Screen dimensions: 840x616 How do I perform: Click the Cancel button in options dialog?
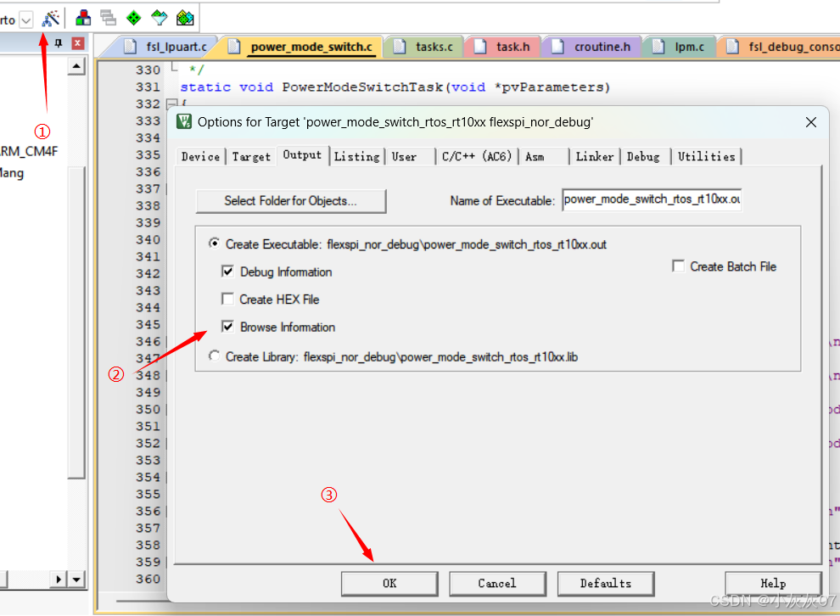[x=498, y=583]
